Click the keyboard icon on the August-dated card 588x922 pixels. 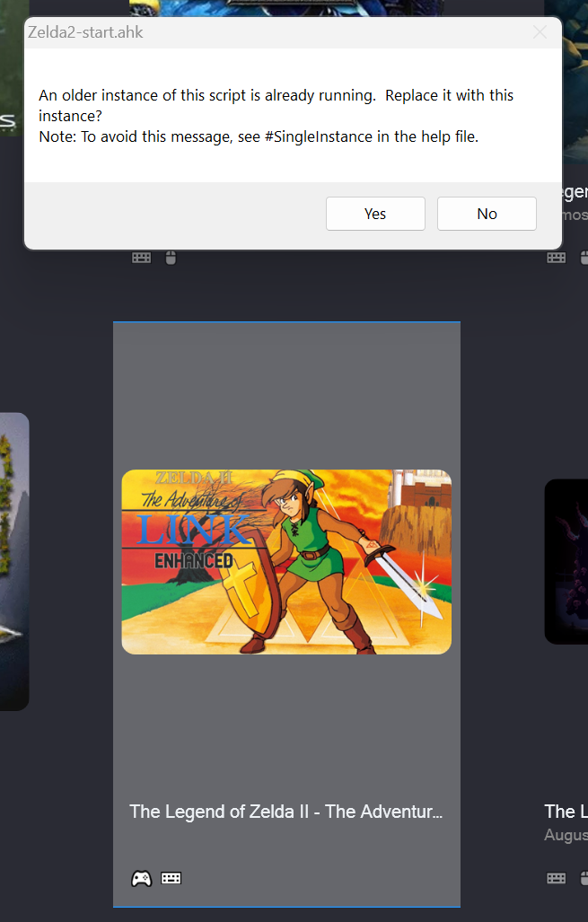click(557, 878)
